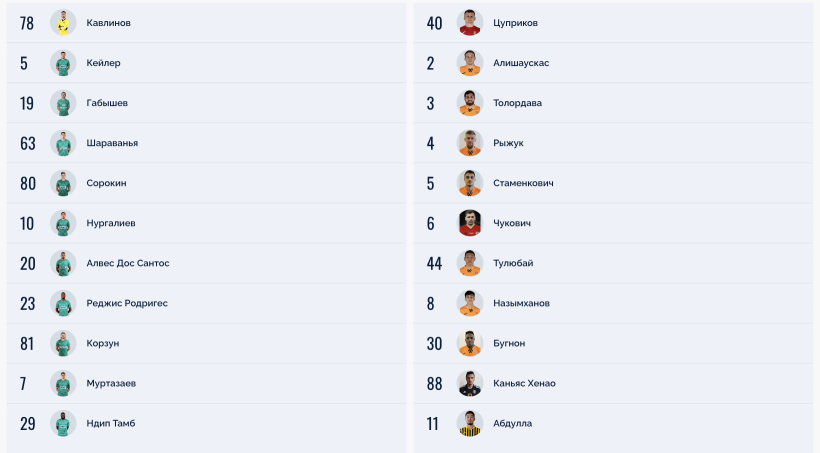The width and height of the screenshot is (820, 453).
Task: Select Сорокин's player avatar
Action: (63, 183)
